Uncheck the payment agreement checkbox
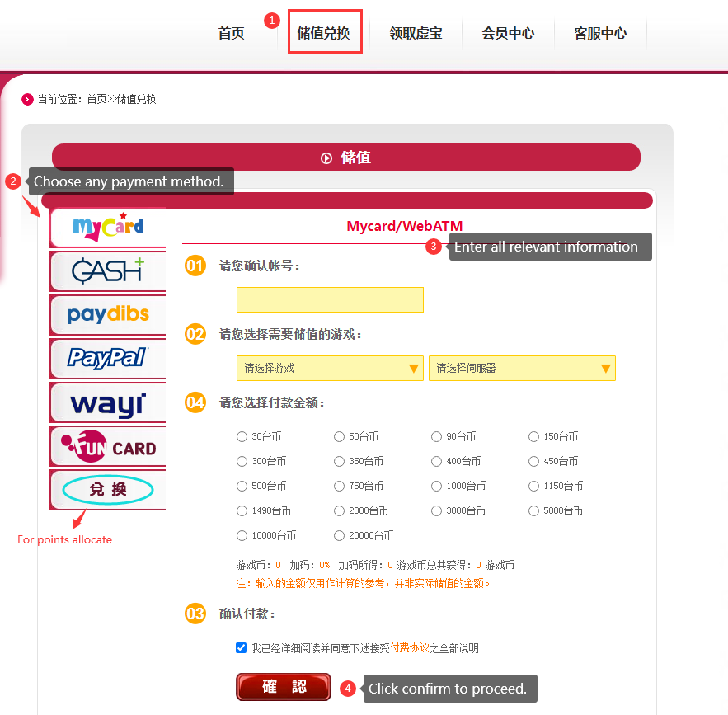This screenshot has width=728, height=715. [x=241, y=647]
